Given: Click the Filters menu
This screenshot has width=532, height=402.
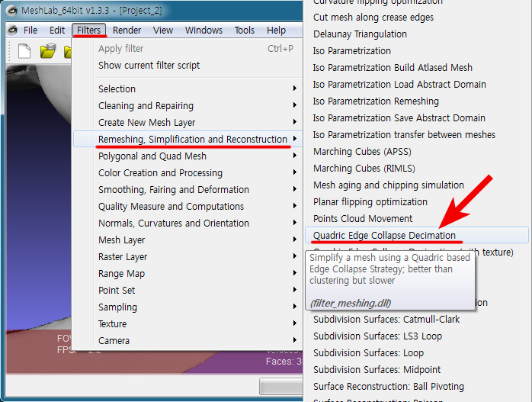Looking at the screenshot, I should pos(88,31).
